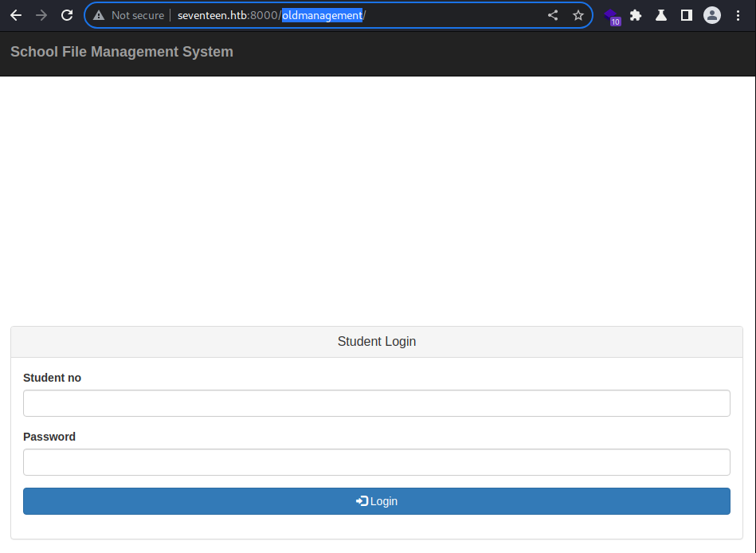Select the Password label
The height and width of the screenshot is (553, 756).
pyautogui.click(x=49, y=437)
